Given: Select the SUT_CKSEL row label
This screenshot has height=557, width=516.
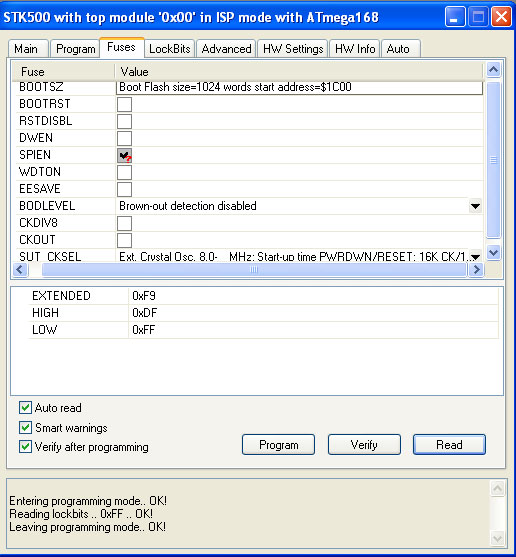Looking at the screenshot, I should (50, 256).
